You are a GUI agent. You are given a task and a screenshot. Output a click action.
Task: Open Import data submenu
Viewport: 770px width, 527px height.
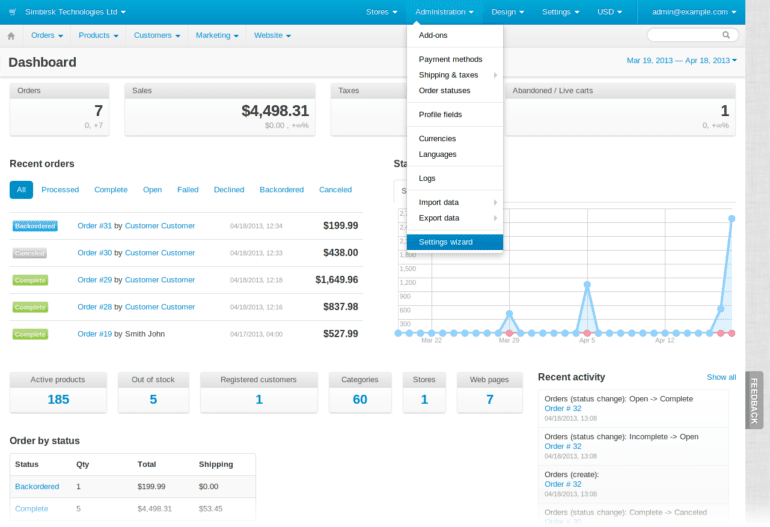(x=455, y=203)
